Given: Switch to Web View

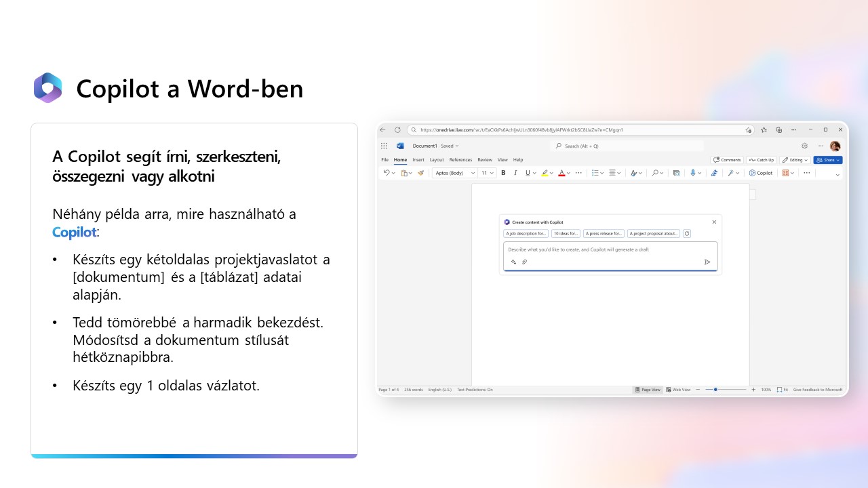Looking at the screenshot, I should (678, 390).
